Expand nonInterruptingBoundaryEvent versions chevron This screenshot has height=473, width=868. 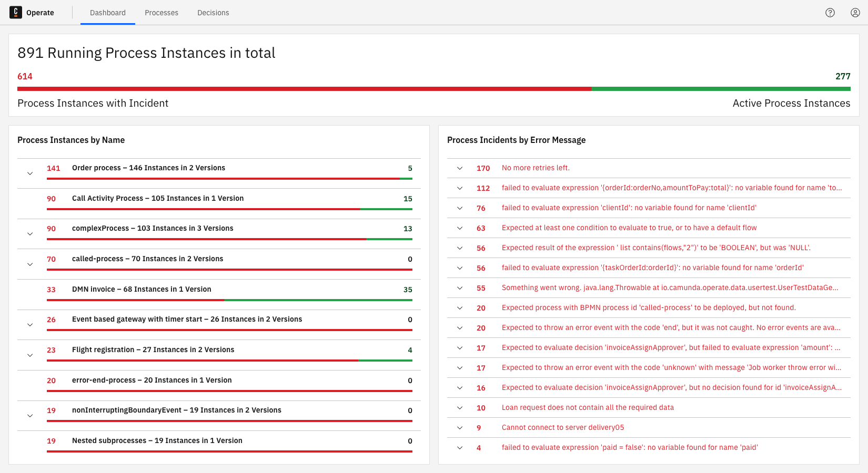[x=30, y=416]
